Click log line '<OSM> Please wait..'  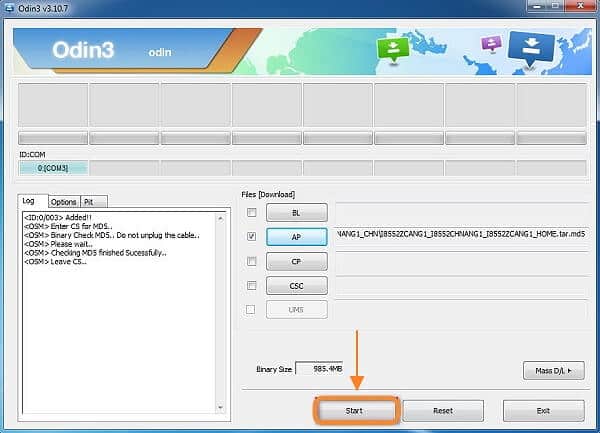pyautogui.click(x=58, y=244)
